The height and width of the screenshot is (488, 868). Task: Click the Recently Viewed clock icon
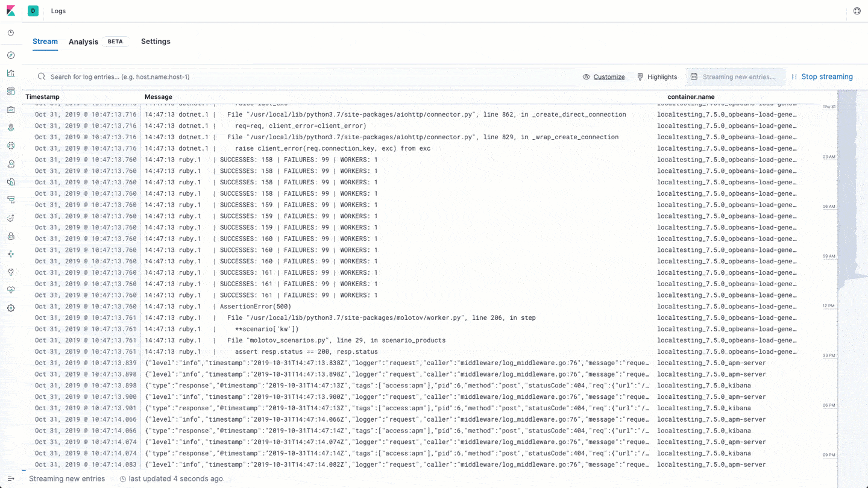point(10,33)
